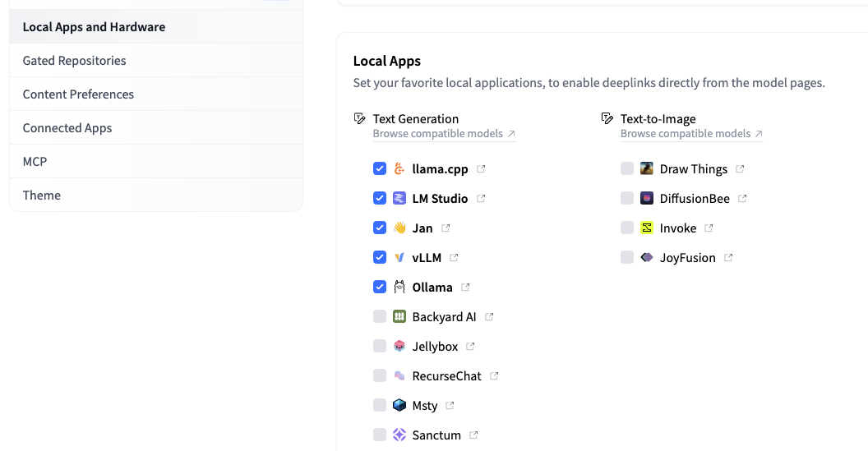This screenshot has width=868, height=451.
Task: Browse compatible models under Text Generation
Action: pos(444,134)
